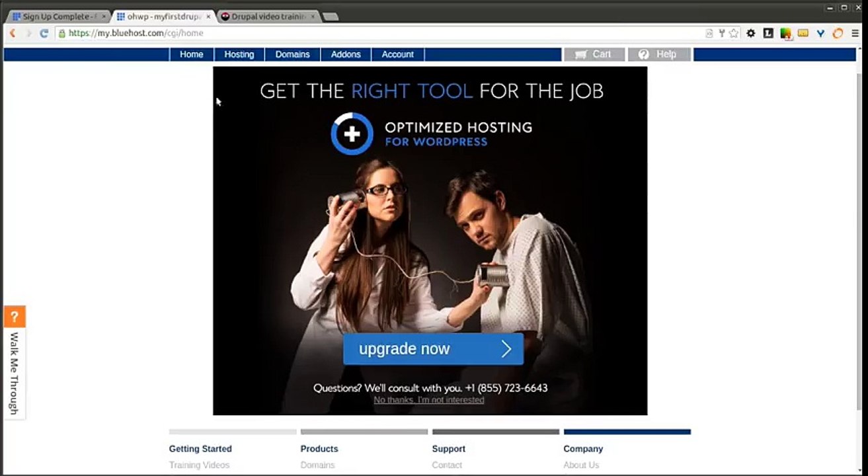Click the Company footer heading

click(x=583, y=449)
